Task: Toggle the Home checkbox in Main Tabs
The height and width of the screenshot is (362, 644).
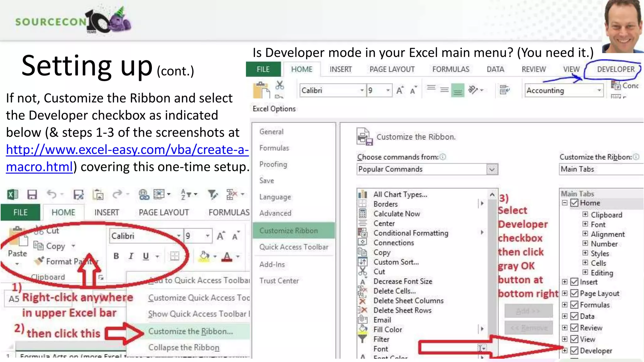Action: point(574,203)
